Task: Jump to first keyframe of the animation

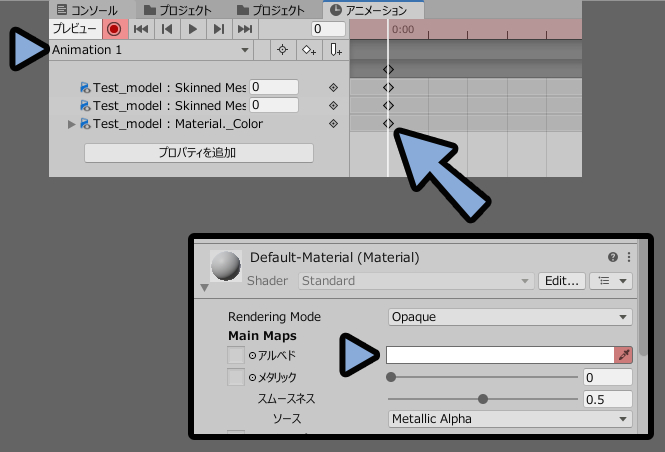Action: pos(141,29)
